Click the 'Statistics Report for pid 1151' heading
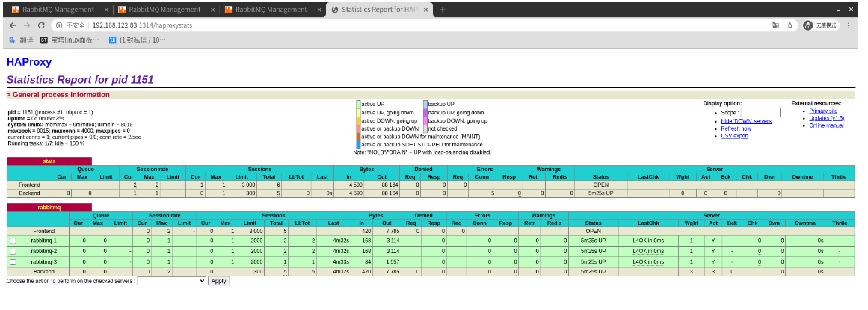 coord(80,80)
